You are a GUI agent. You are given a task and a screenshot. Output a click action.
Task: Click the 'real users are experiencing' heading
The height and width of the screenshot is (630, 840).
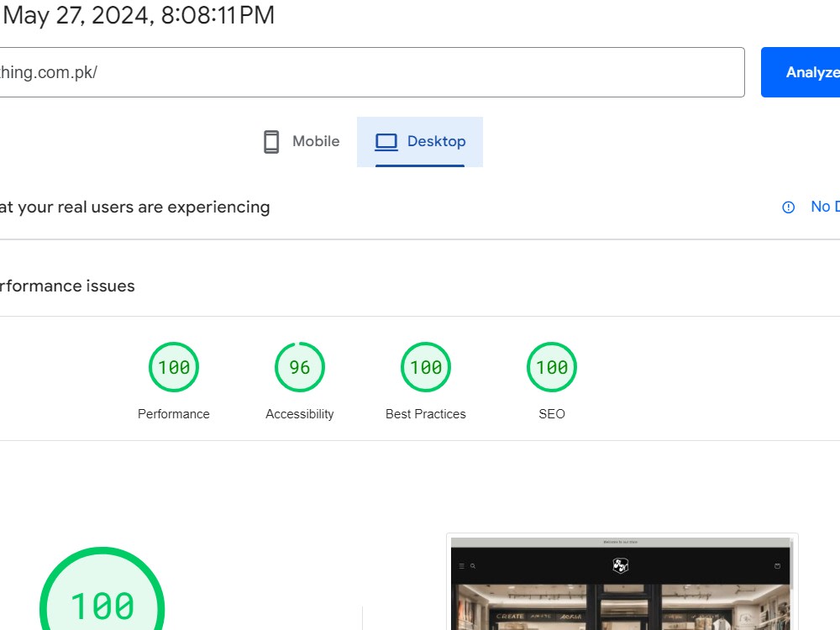(x=134, y=207)
